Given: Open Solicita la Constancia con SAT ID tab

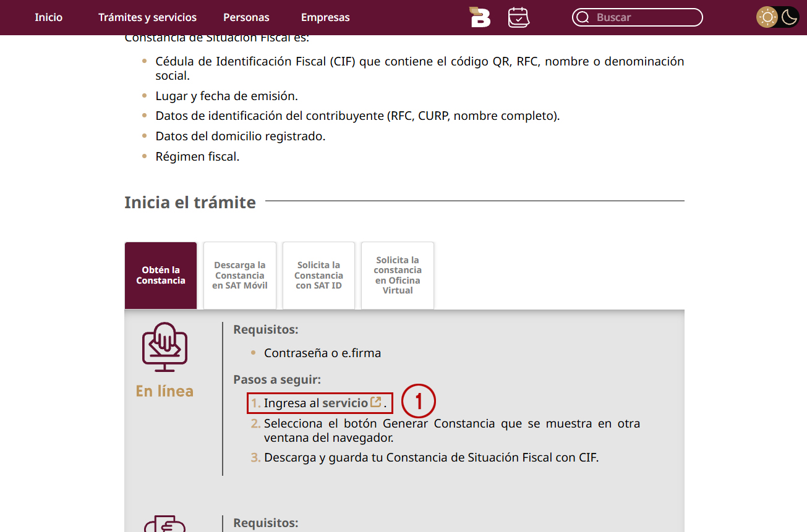Looking at the screenshot, I should pyautogui.click(x=318, y=276).
